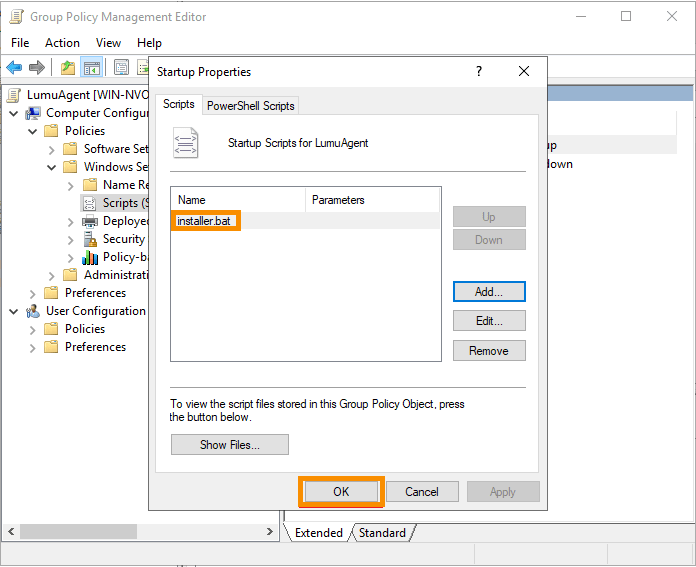Screen dimensions: 696x567
Task: Close the Startup Properties dialog
Action: coord(524,71)
